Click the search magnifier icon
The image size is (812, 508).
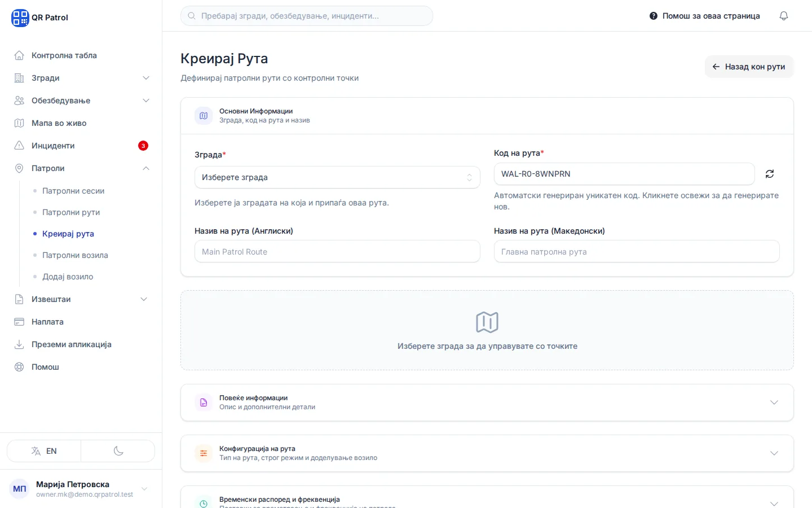(x=192, y=16)
